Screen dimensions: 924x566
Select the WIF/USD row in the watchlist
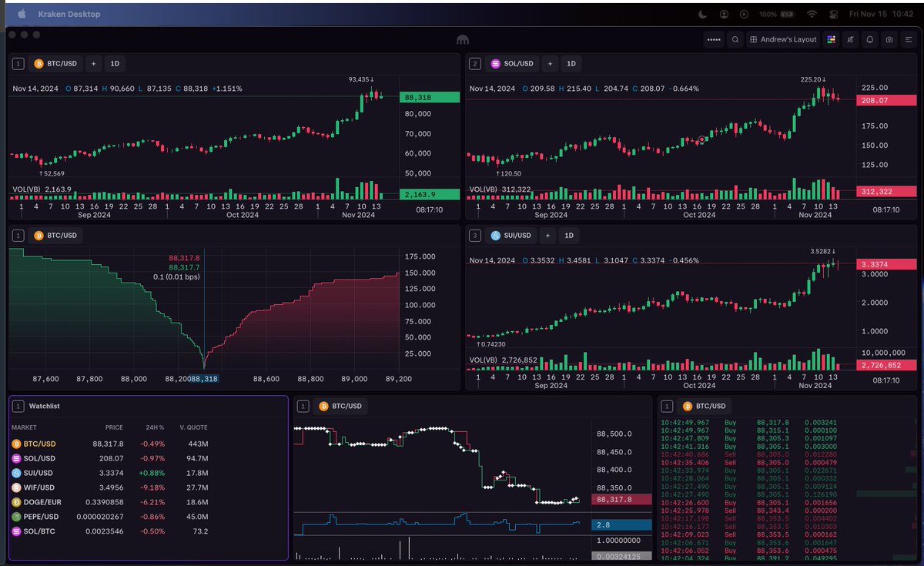point(148,487)
